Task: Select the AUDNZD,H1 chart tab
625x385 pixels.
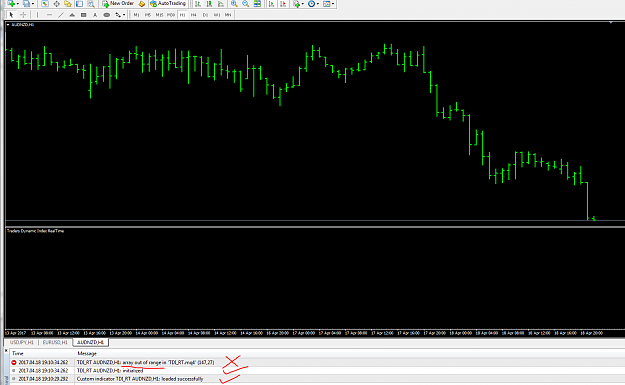Action: point(90,342)
